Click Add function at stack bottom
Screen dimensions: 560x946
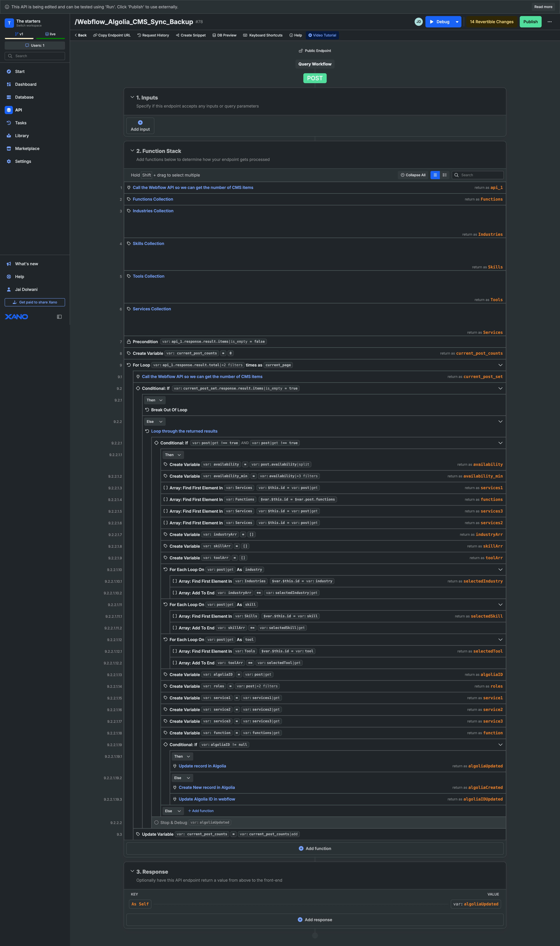pos(315,848)
